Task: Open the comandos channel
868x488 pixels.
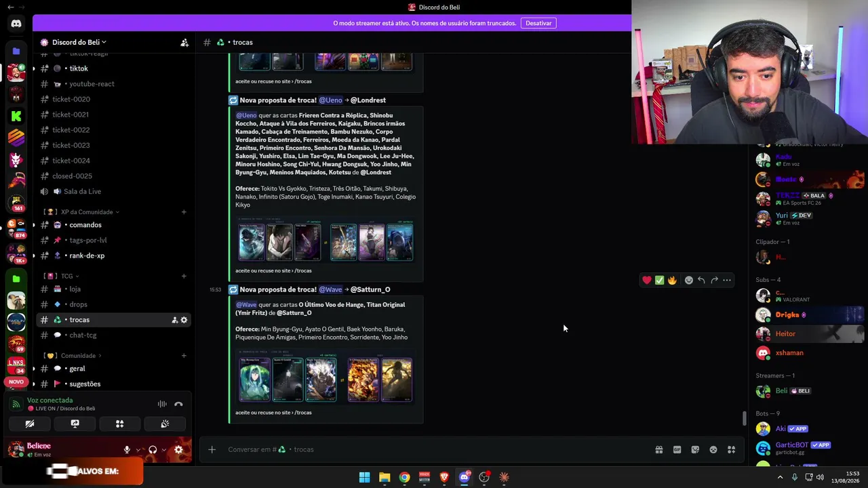Action: (113, 225)
